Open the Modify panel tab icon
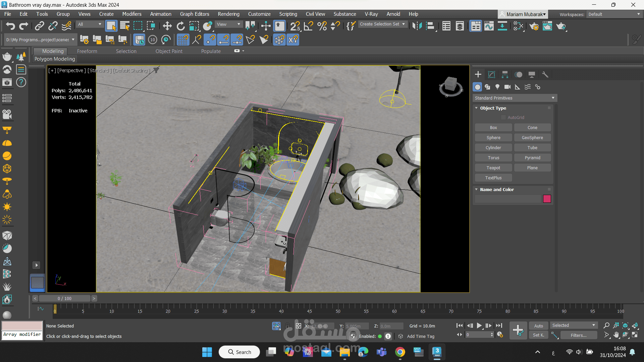This screenshot has height=362, width=644. tap(491, 74)
